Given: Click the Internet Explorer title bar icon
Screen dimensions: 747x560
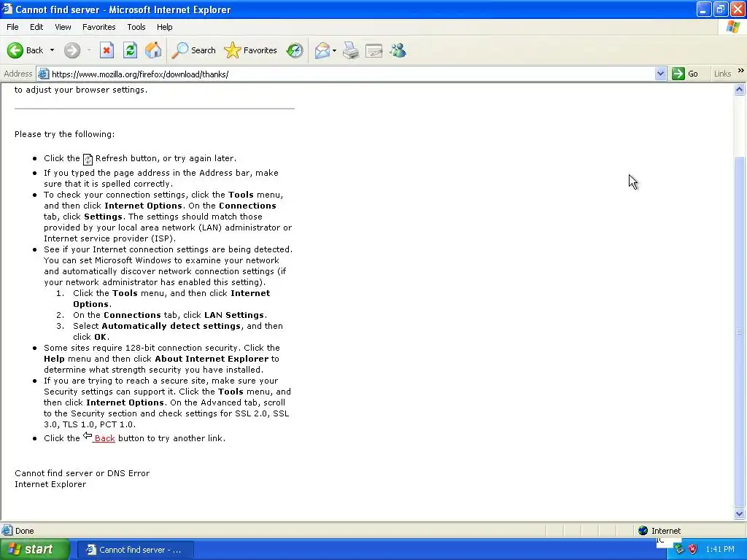Looking at the screenshot, I should click(7, 9).
